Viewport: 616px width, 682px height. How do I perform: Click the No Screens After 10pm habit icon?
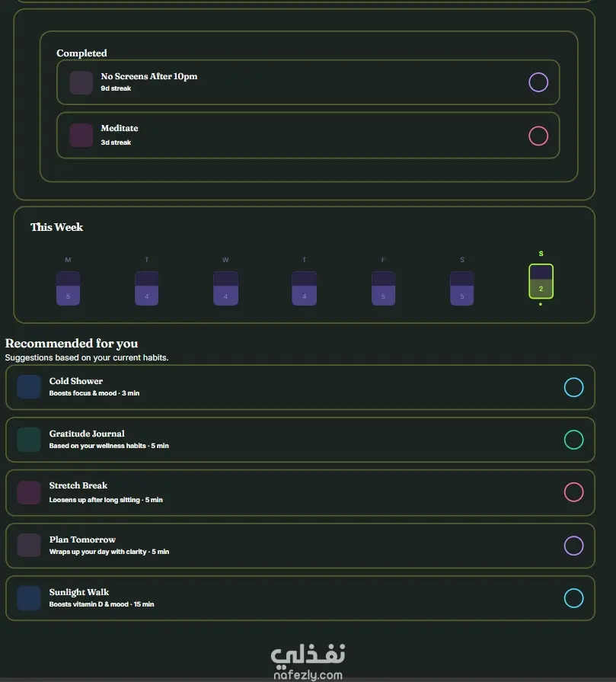point(81,82)
